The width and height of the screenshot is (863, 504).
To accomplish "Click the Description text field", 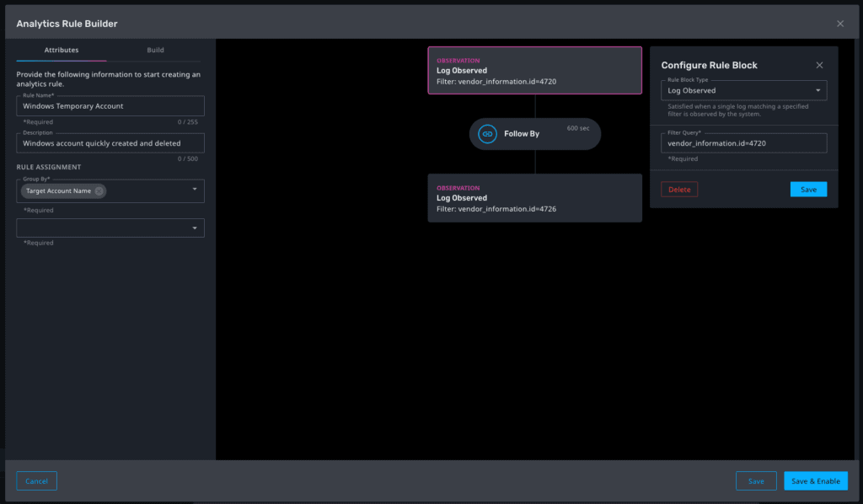I will [110, 142].
